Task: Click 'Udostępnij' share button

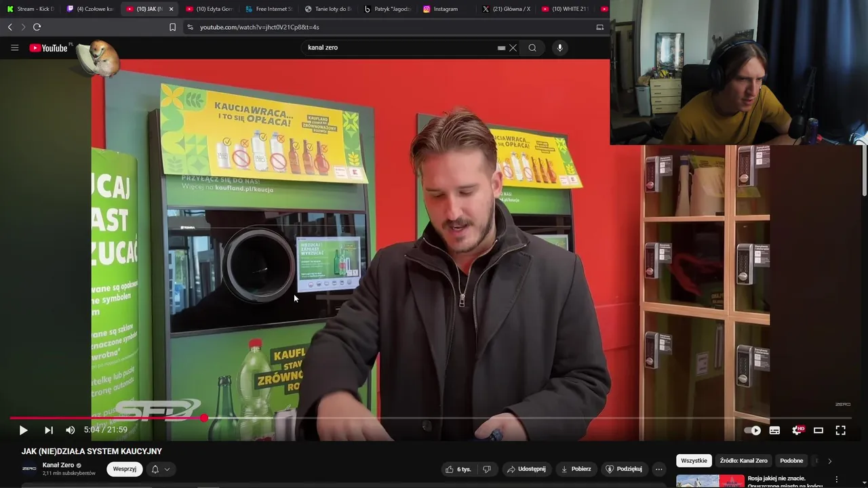Action: pyautogui.click(x=526, y=469)
